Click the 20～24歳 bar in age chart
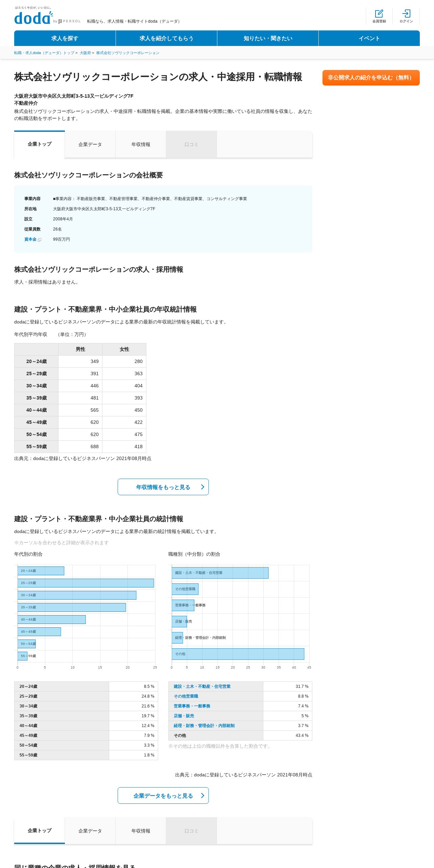The image size is (434, 868). pyautogui.click(x=41, y=571)
